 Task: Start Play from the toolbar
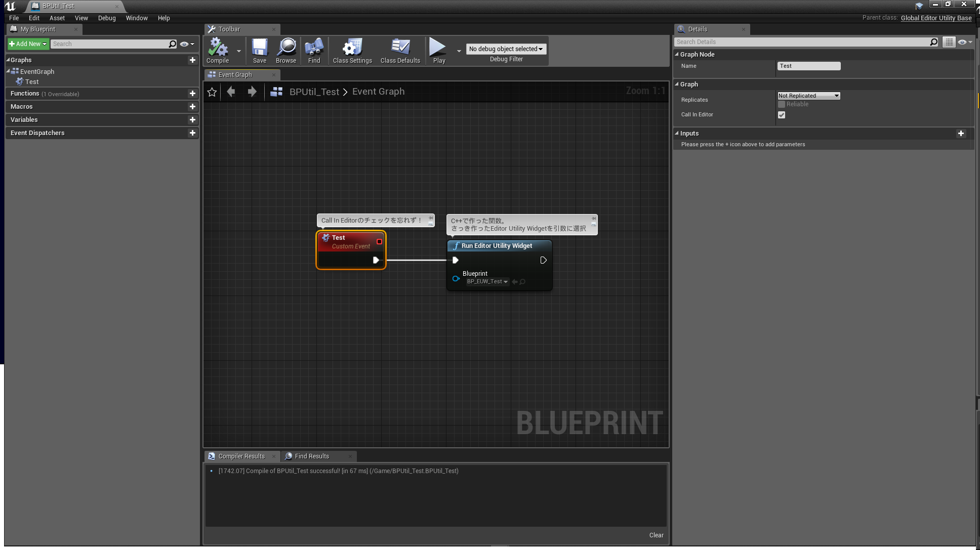(439, 50)
